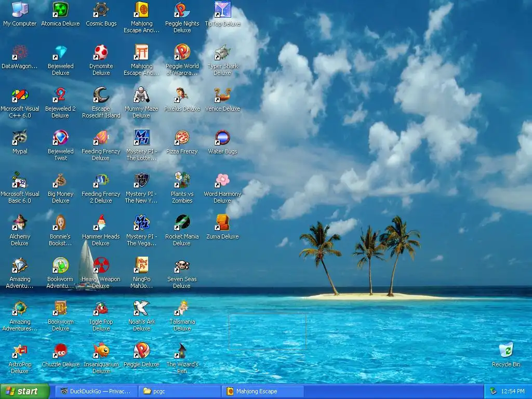532x399 pixels.
Task: Select the Bejeweled 2 Deluxe shortcut
Action: tap(60, 95)
